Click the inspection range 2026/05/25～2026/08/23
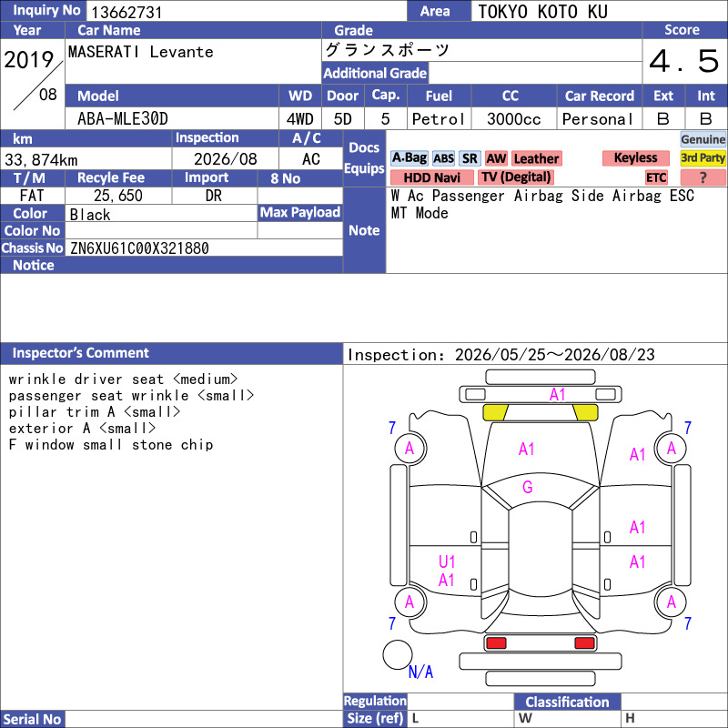Image resolution: width=728 pixels, height=728 pixels. [555, 355]
